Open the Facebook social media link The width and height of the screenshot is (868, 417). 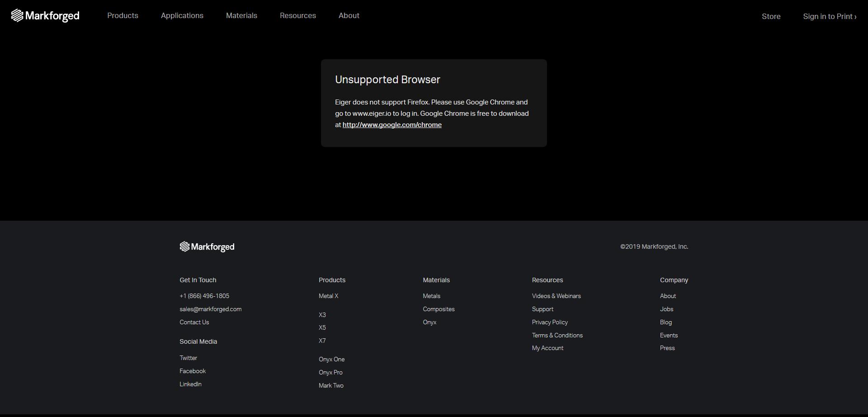tap(192, 371)
